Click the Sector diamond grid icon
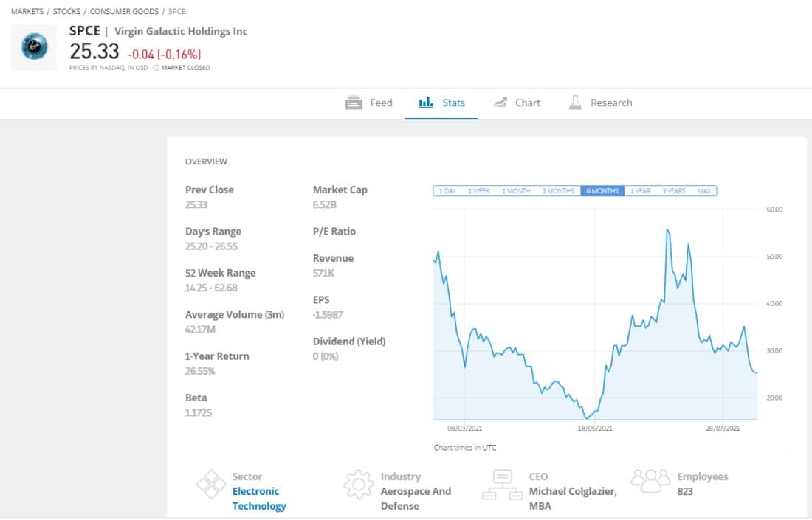Screen dimensions: 812x520 pos(211,485)
